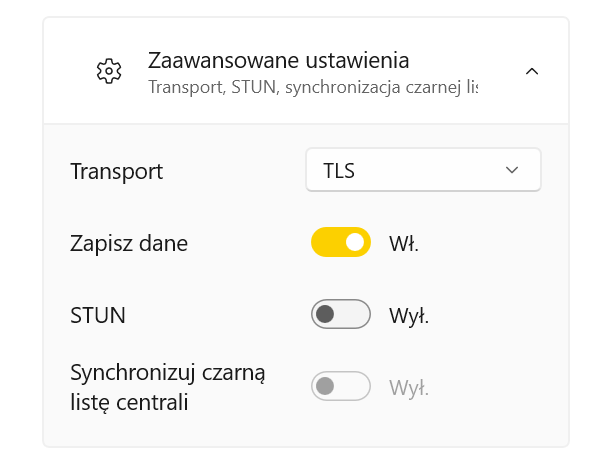Click the down arrow in the TLS dropdown
609x469 pixels.
(x=512, y=170)
